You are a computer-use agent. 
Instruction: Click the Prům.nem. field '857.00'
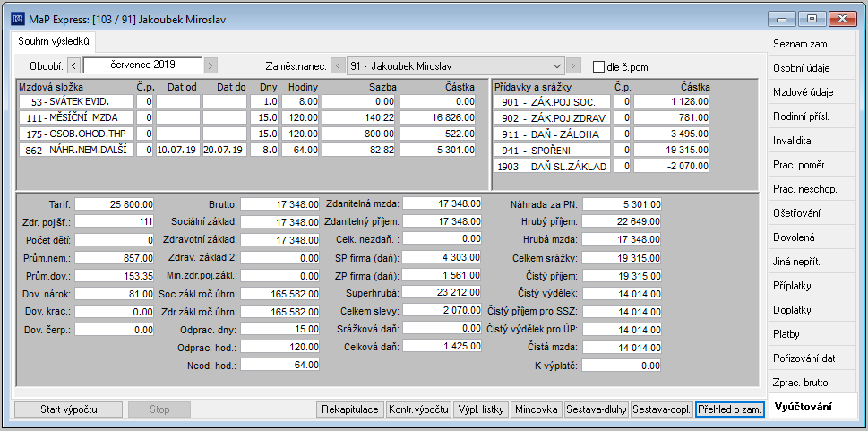(114, 257)
